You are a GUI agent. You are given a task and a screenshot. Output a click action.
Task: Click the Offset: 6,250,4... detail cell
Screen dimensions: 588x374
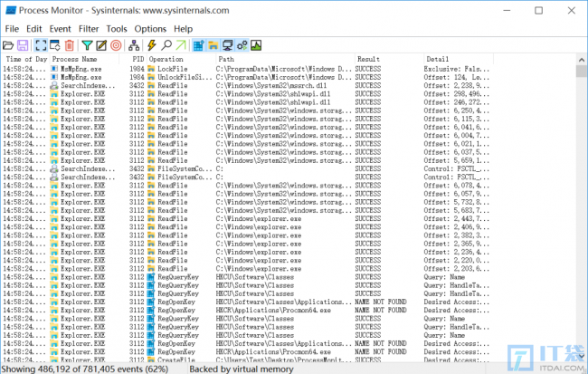456,110
